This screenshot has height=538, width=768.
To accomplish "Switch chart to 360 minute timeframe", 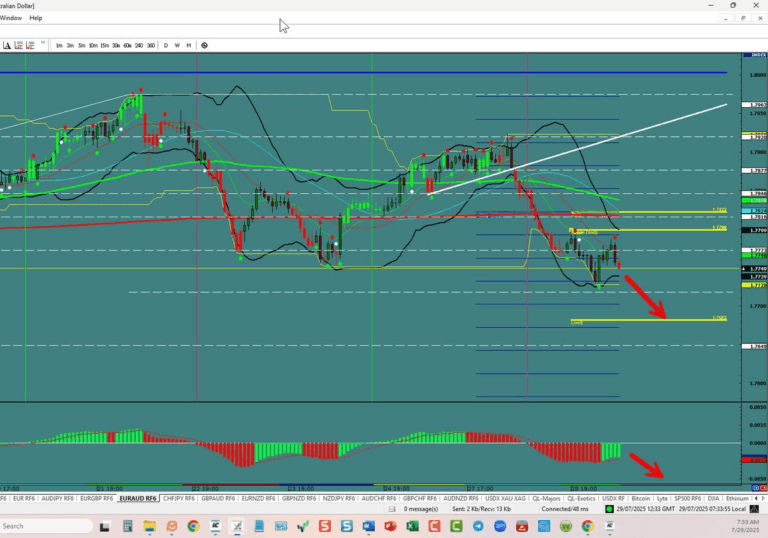I will pyautogui.click(x=151, y=46).
